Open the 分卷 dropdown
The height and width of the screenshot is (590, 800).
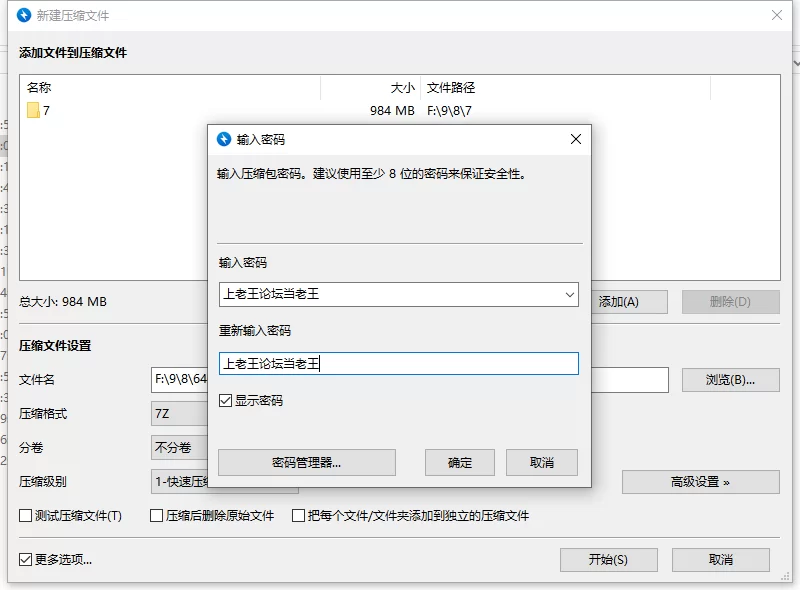point(180,447)
